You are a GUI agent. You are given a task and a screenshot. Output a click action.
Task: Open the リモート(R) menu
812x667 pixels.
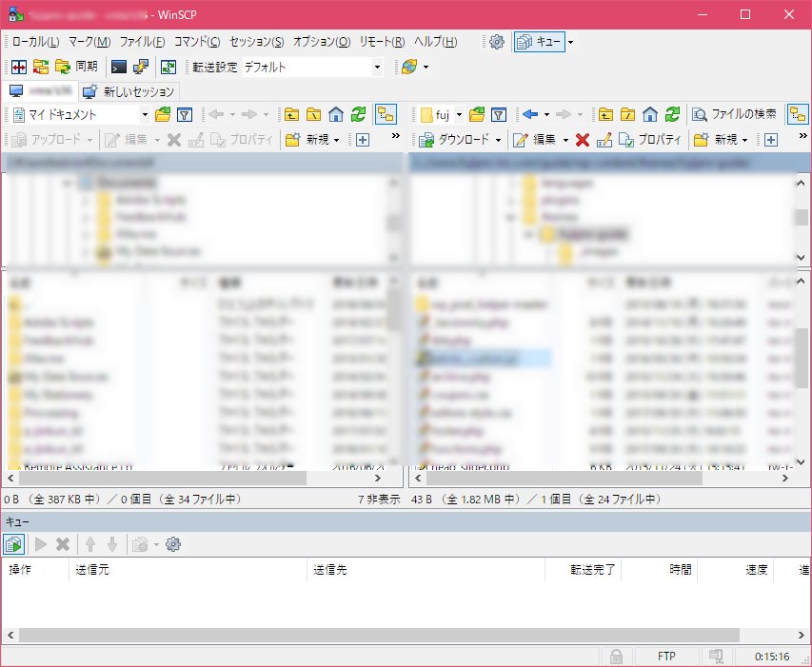pyautogui.click(x=382, y=42)
